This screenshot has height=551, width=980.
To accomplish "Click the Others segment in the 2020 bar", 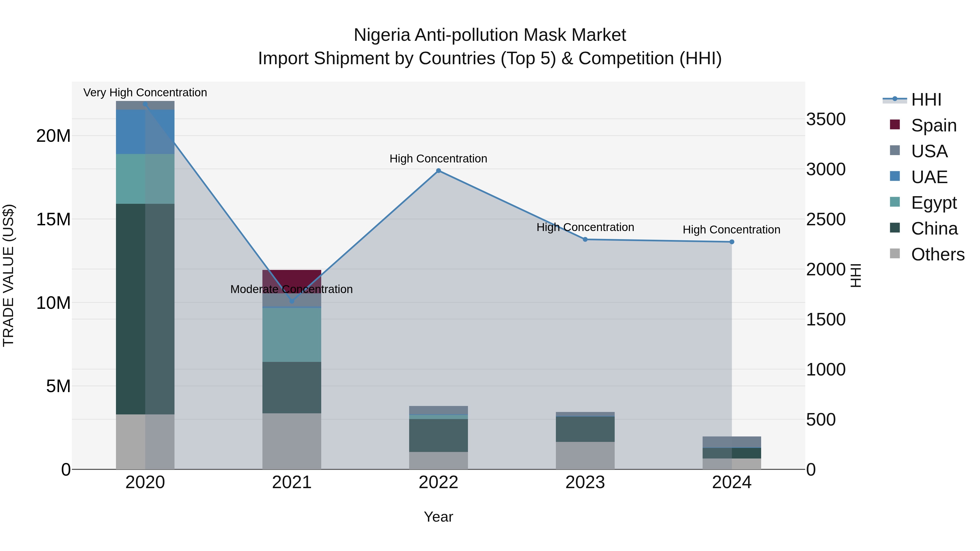I will click(145, 442).
